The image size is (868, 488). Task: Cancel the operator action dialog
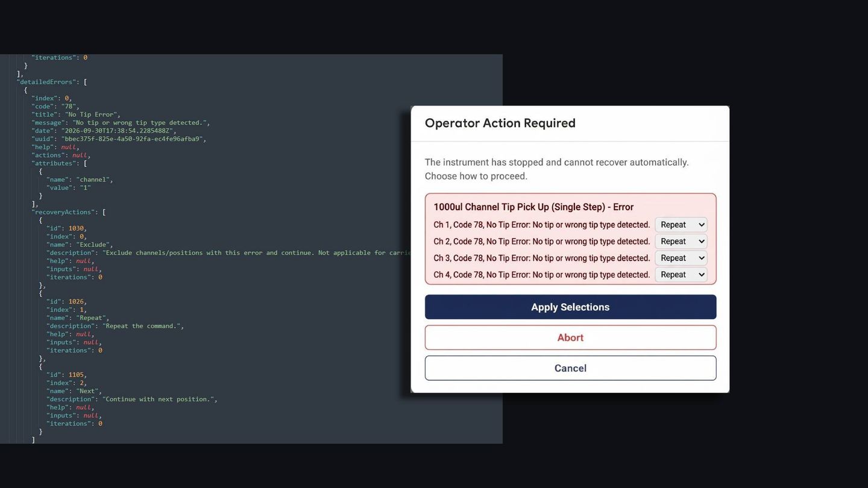point(570,368)
